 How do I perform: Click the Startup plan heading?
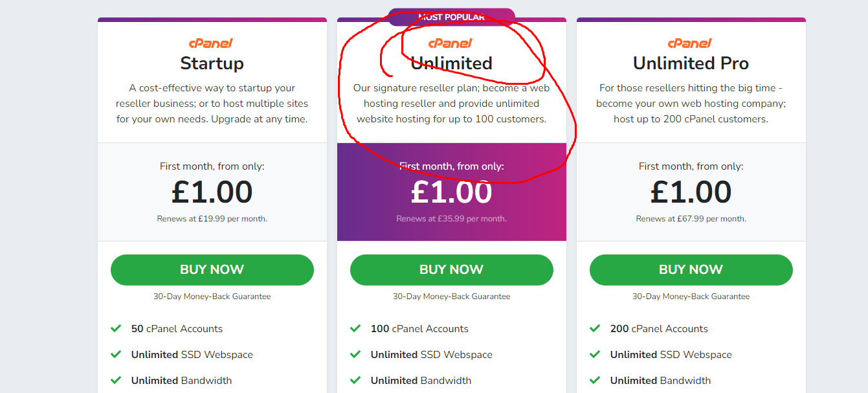[212, 63]
